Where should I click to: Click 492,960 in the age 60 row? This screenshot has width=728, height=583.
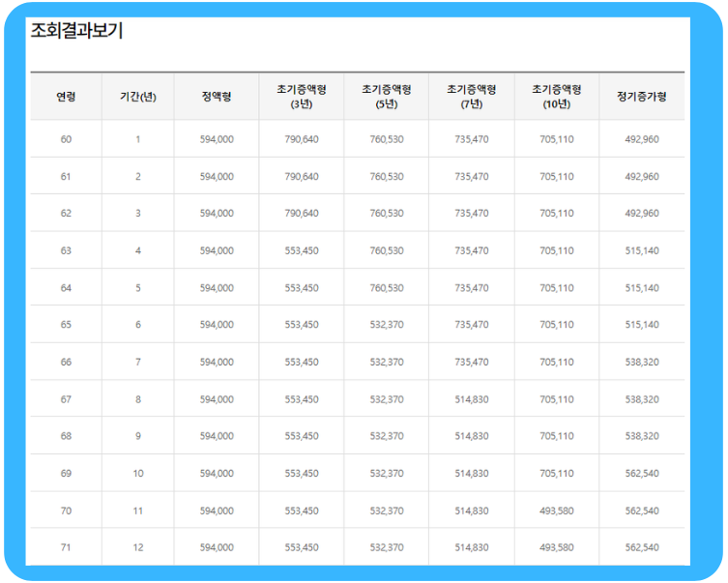pos(642,139)
